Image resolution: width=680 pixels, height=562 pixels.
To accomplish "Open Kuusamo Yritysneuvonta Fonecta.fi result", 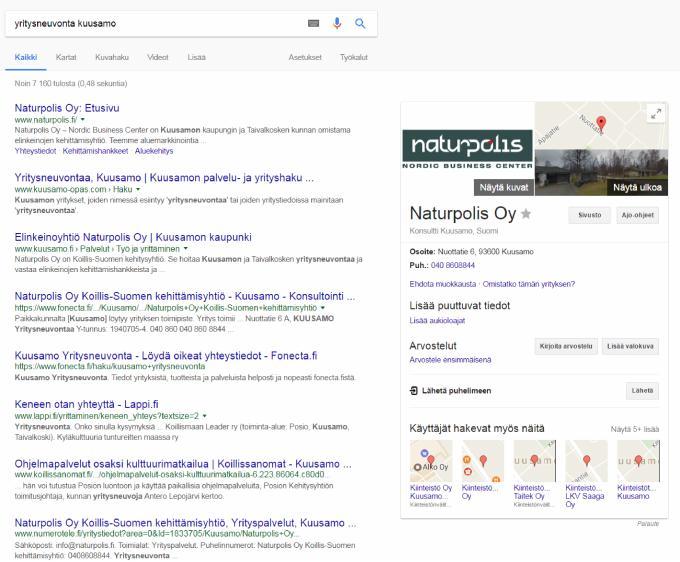I will pos(166,356).
